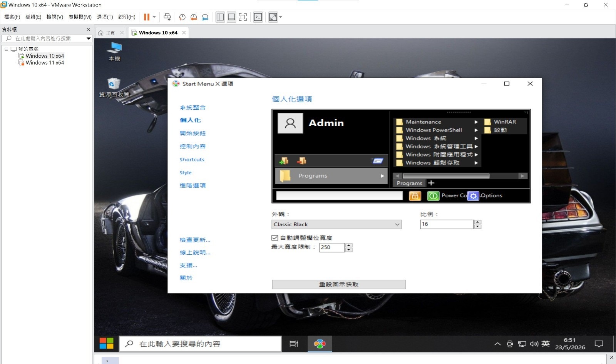The width and height of the screenshot is (616, 364).
Task: Open the 說明(H) menu
Action: pos(127,17)
